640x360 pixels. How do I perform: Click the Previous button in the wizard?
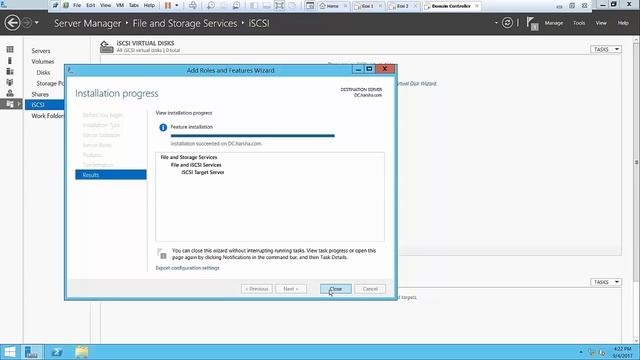click(256, 289)
